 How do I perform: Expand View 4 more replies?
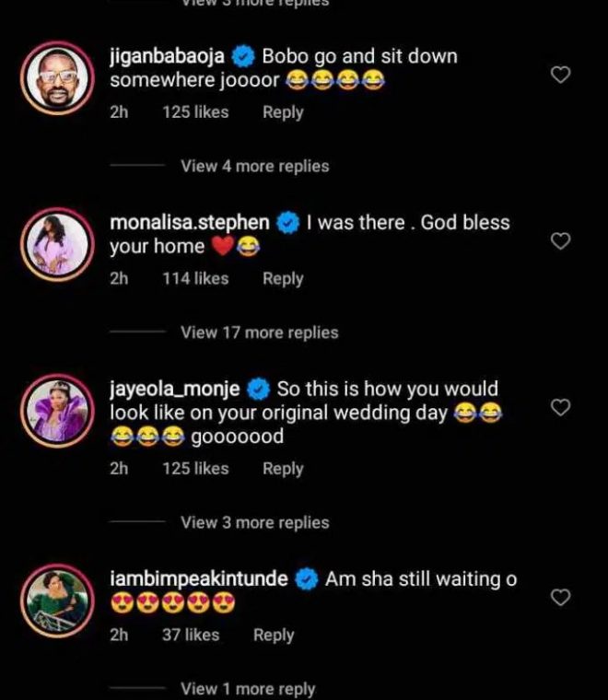tap(254, 167)
